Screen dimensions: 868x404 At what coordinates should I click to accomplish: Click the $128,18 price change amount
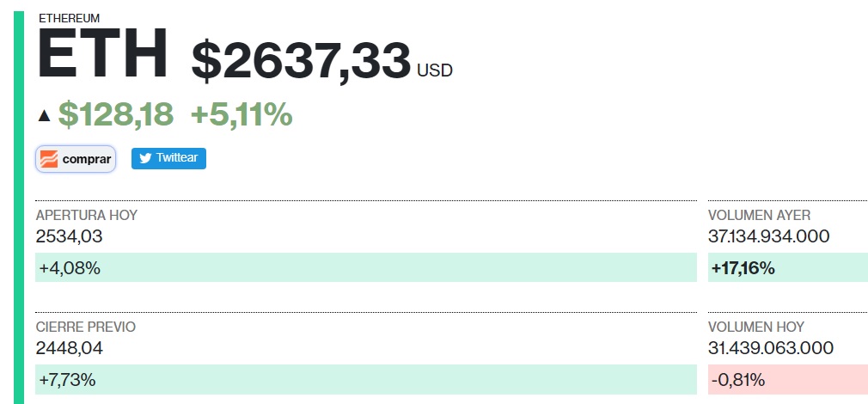click(x=115, y=114)
